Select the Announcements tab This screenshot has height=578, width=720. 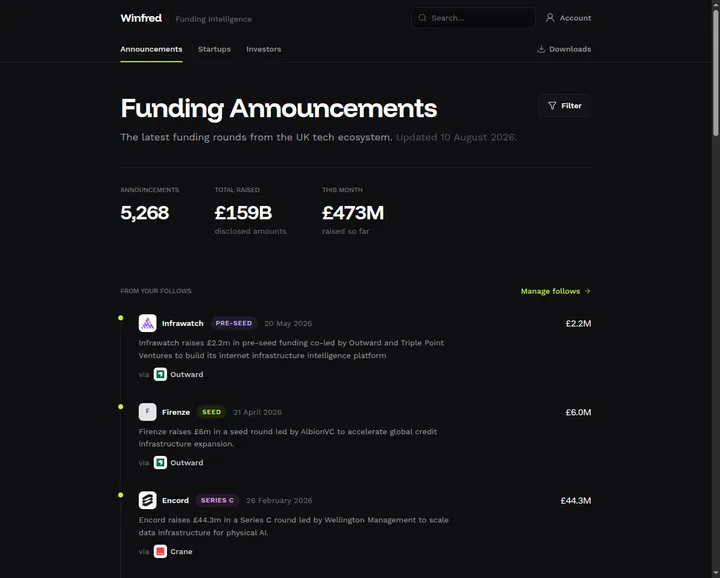pyautogui.click(x=151, y=49)
